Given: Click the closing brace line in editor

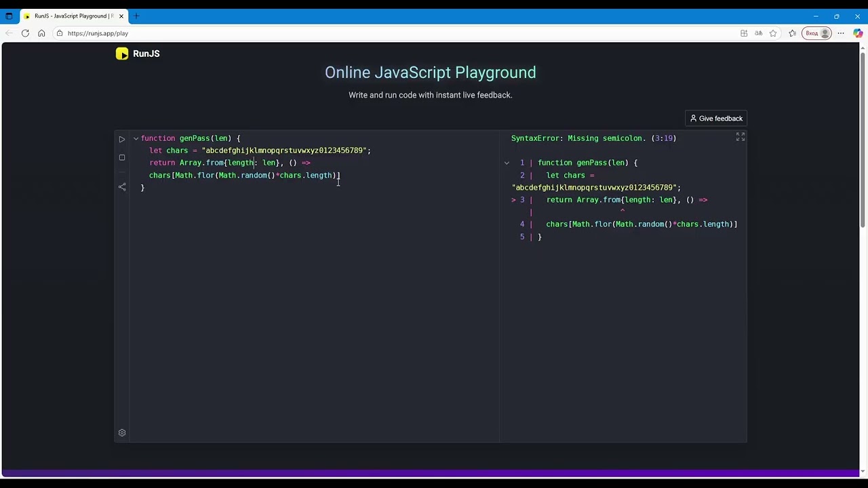Looking at the screenshot, I should pyautogui.click(x=142, y=188).
